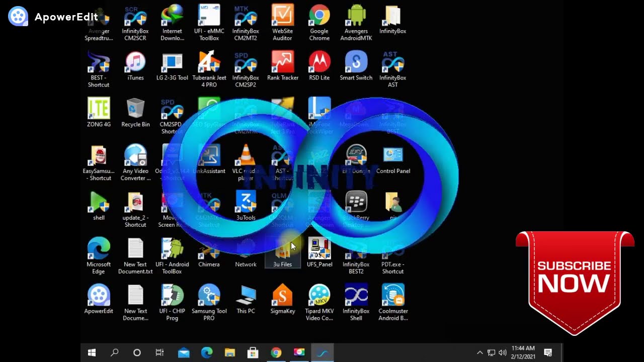644x362 pixels.
Task: Open InfinityBox CM2SP2 shortcut
Action: coord(246,69)
